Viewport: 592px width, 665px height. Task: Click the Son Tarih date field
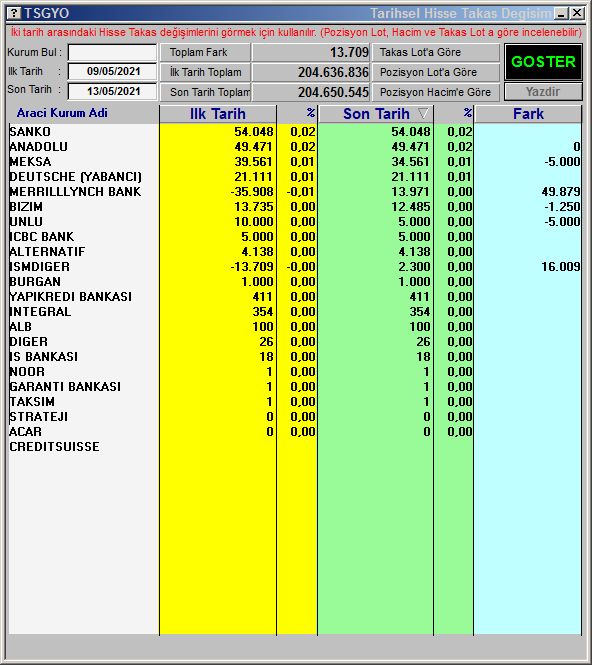[112, 91]
